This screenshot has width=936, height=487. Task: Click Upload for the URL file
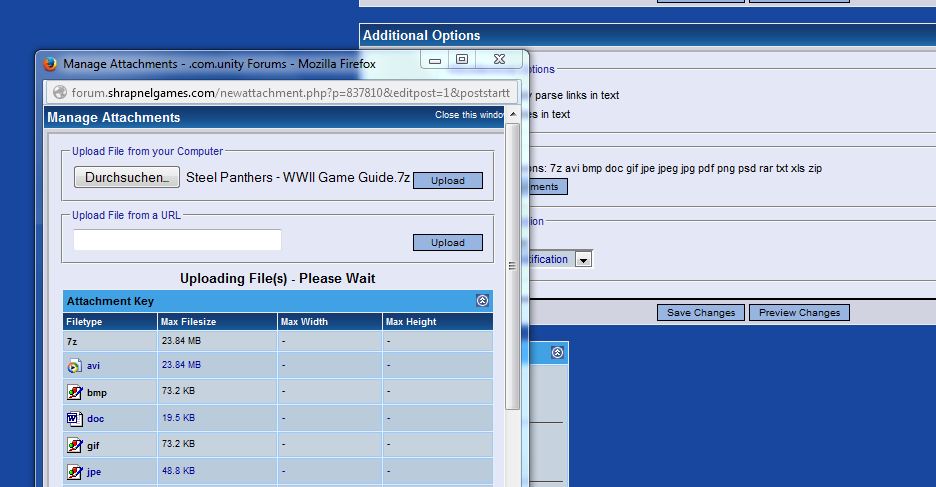[447, 243]
